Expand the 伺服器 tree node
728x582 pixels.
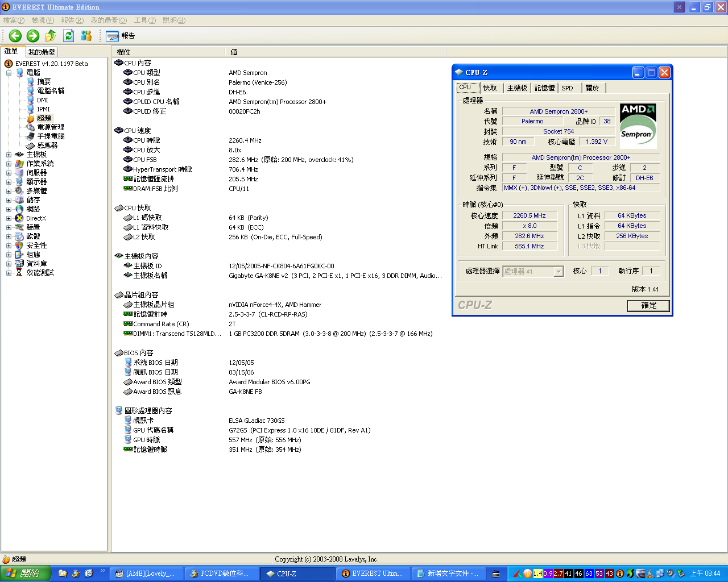9,173
